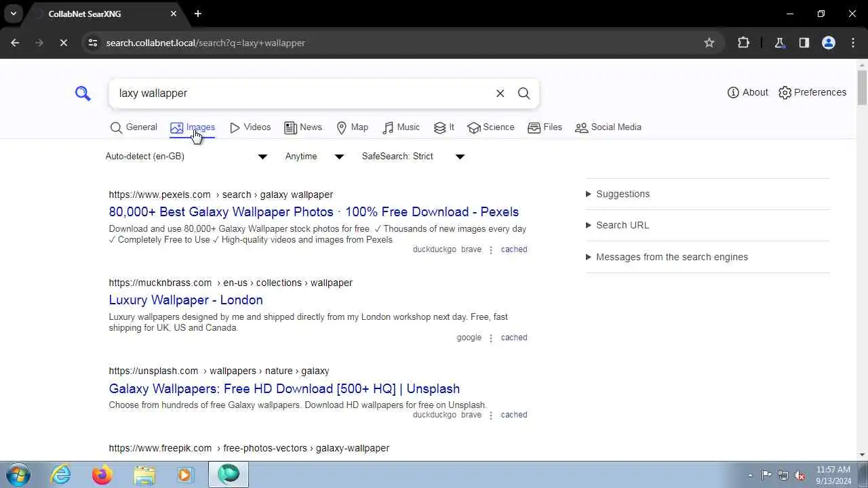The width and height of the screenshot is (868, 488).
Task: Click the three-dot menu on Unsplash result
Action: [x=491, y=415]
